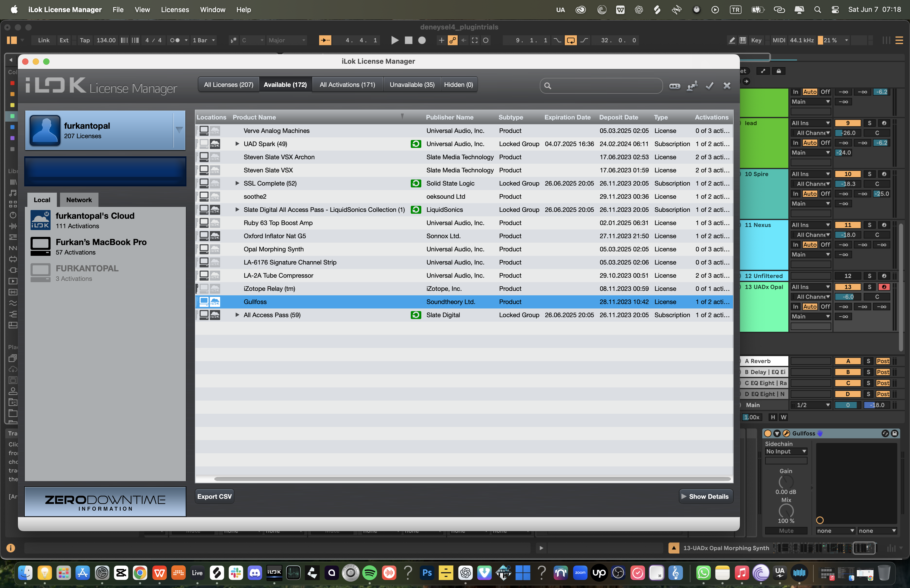Expand the SSL Complete (52) group

[x=237, y=183]
